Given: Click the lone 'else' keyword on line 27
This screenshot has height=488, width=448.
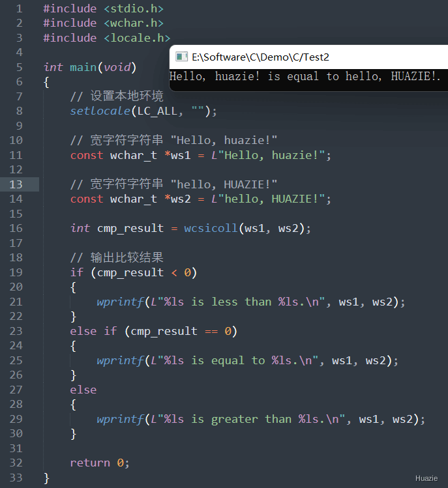Looking at the screenshot, I should tap(83, 390).
